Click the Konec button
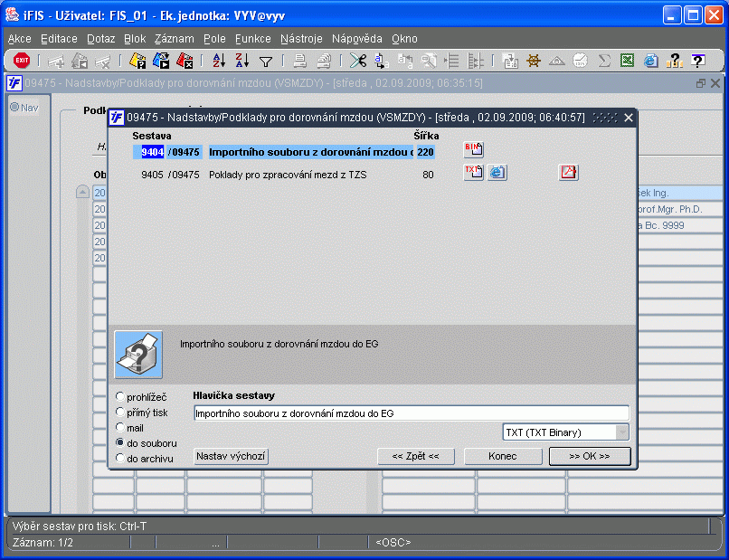The image size is (729, 560). (503, 456)
